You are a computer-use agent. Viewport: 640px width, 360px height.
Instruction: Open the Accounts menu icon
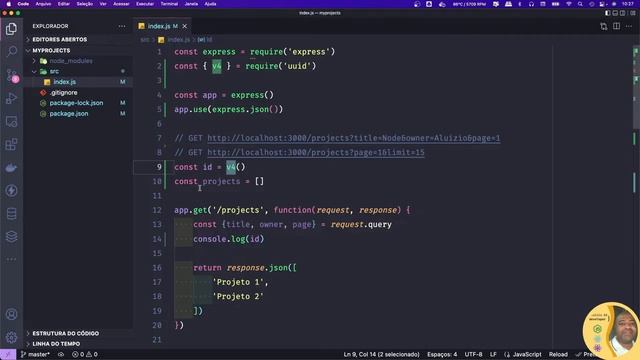tap(11, 314)
